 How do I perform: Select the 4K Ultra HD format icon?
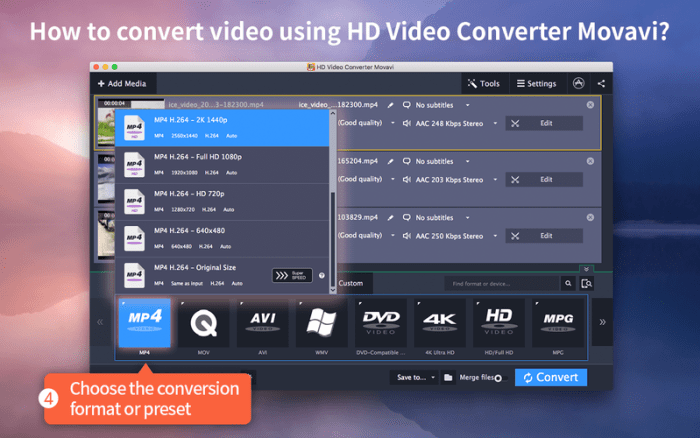pyautogui.click(x=440, y=323)
